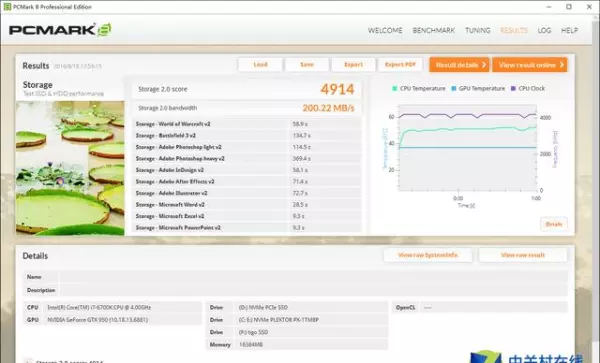Viewport: 600px width, 363px height.
Task: Click the PCMark 8 logo
Action: pyautogui.click(x=60, y=30)
